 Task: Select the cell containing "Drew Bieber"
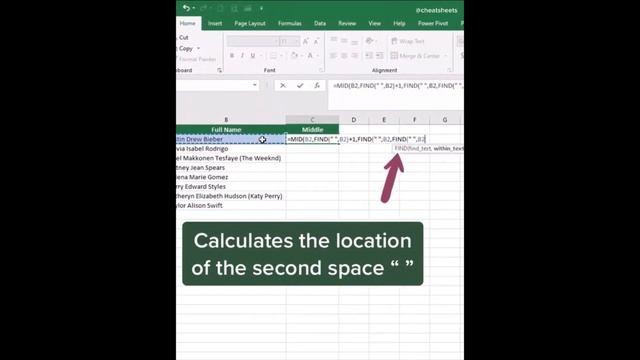[231, 139]
